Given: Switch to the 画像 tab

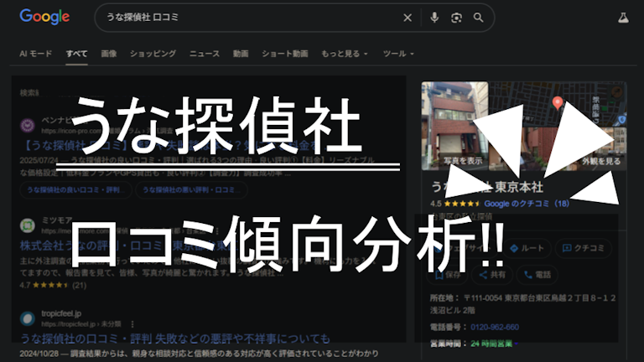Looking at the screenshot, I should point(109,54).
